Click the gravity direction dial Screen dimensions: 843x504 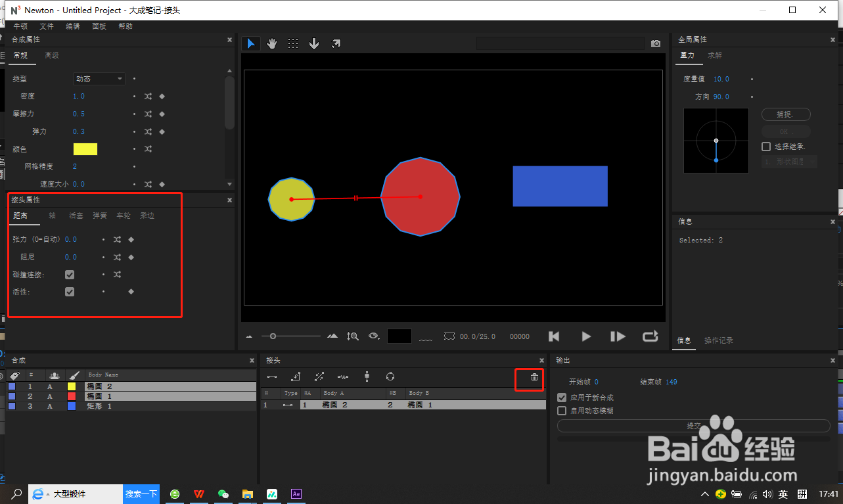pos(716,141)
